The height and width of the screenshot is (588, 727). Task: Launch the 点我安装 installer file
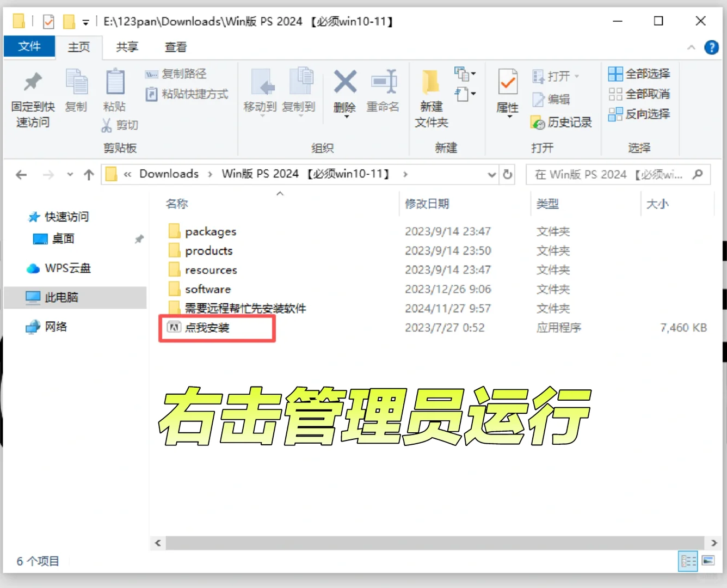point(208,327)
